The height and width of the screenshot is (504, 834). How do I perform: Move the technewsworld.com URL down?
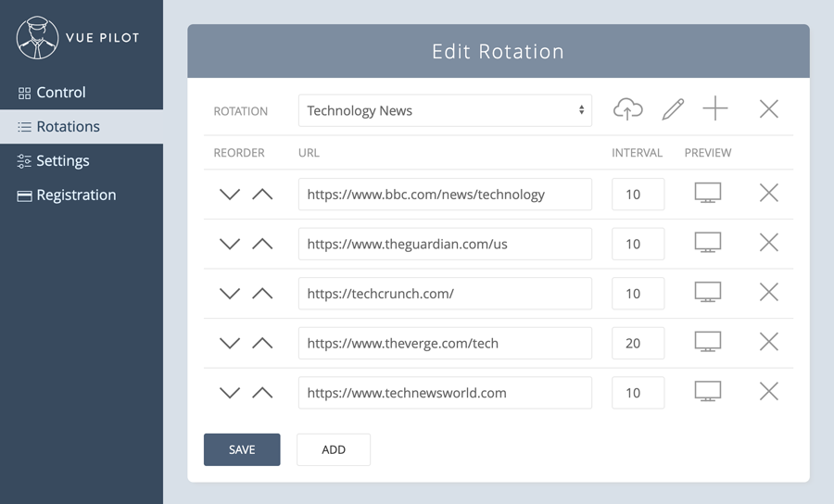[x=230, y=393]
